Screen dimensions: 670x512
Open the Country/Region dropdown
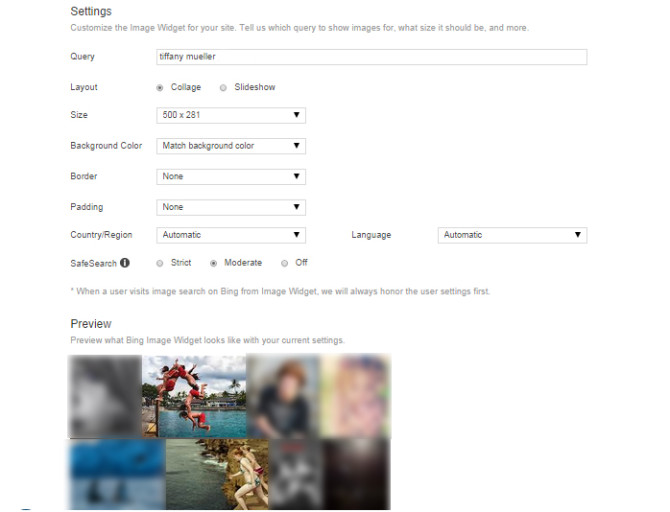(x=231, y=235)
